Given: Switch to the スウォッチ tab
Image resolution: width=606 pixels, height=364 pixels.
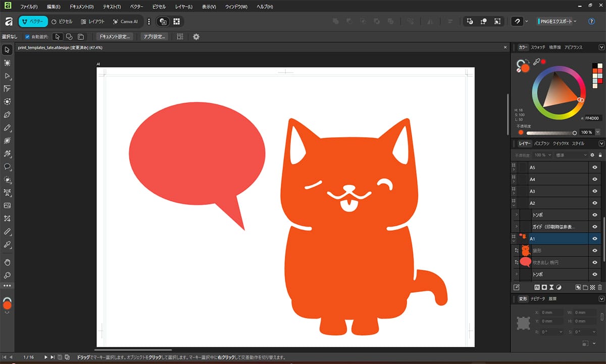Looking at the screenshot, I should [538, 47].
